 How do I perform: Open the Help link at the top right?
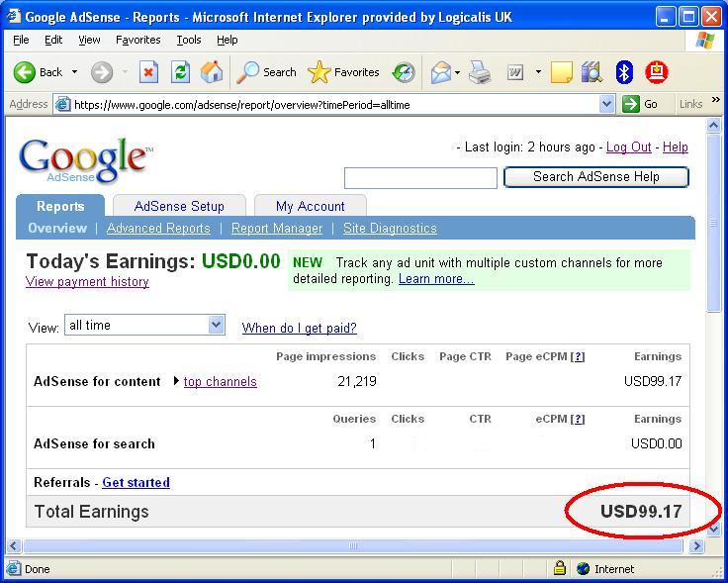click(x=675, y=147)
